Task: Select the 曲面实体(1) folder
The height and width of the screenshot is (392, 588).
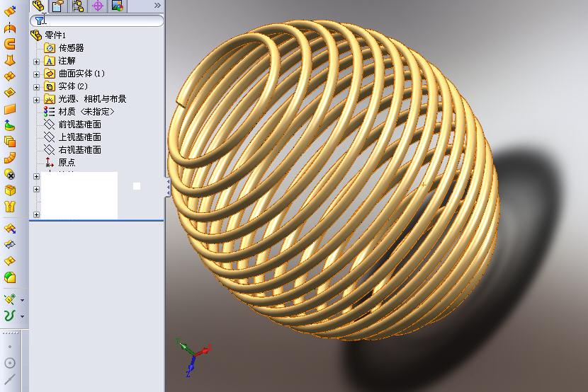Action: (74, 74)
